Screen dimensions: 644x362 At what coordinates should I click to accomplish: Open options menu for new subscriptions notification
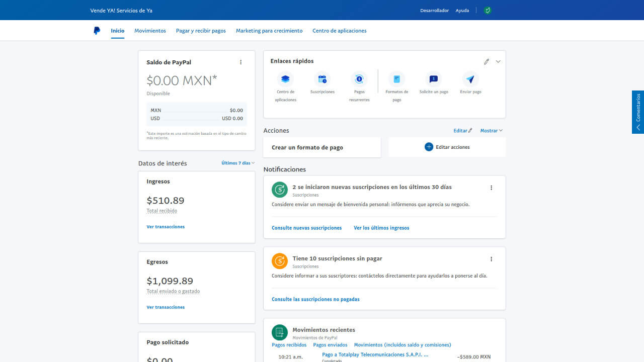coord(491,188)
